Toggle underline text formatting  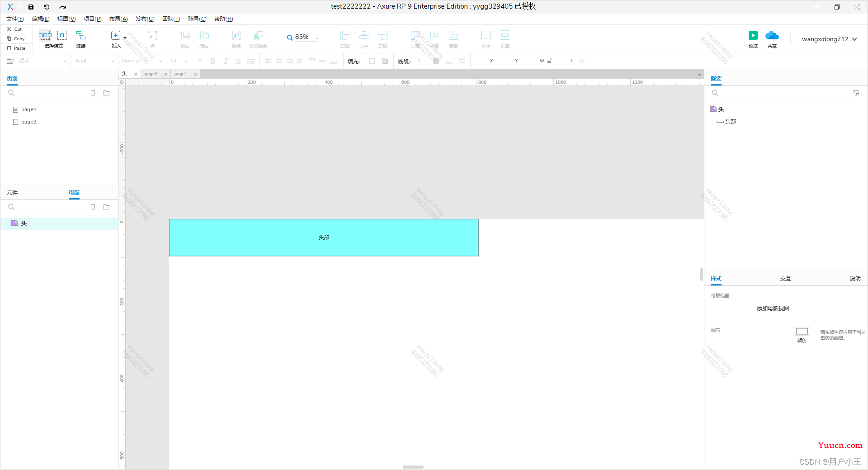(x=238, y=61)
